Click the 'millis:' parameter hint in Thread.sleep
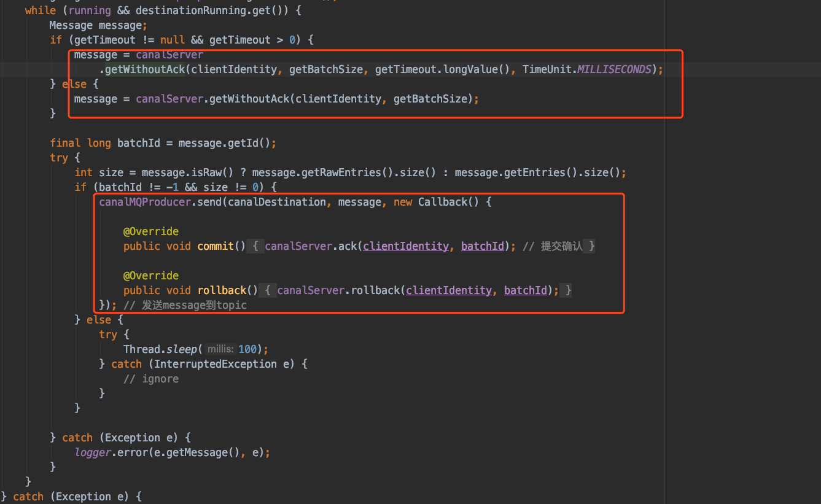 (x=220, y=349)
